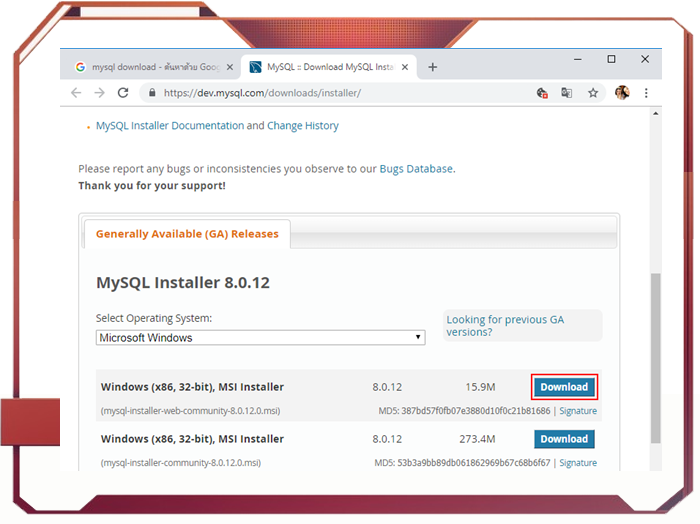Reload the MySQL download page
Image resolution: width=700 pixels, height=524 pixels.
coord(123,93)
